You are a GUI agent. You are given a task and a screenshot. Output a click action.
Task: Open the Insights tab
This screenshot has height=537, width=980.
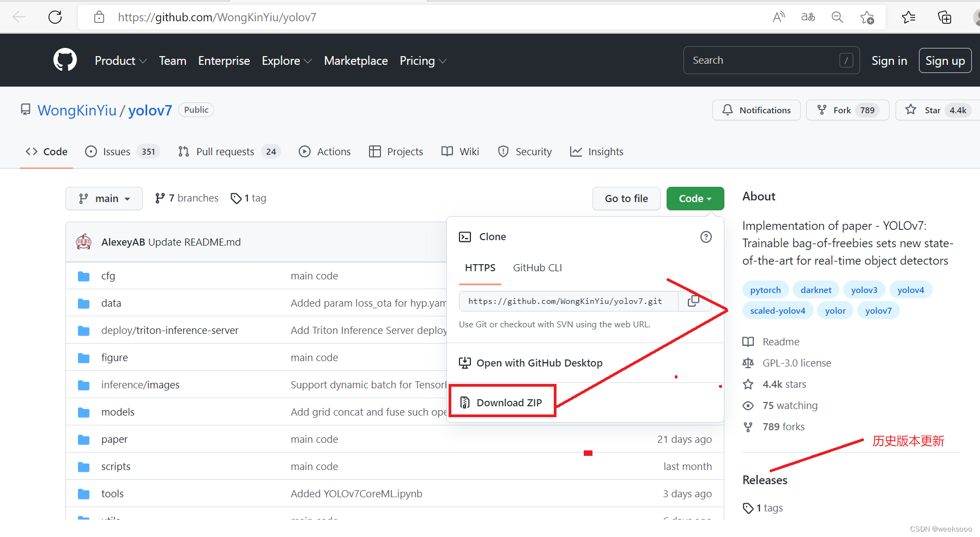click(x=597, y=151)
